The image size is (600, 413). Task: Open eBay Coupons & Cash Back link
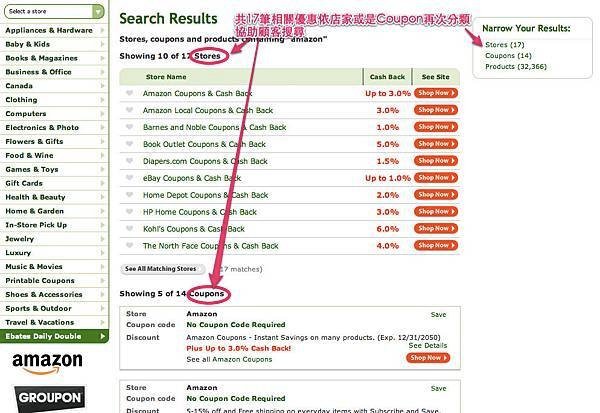[x=192, y=178]
